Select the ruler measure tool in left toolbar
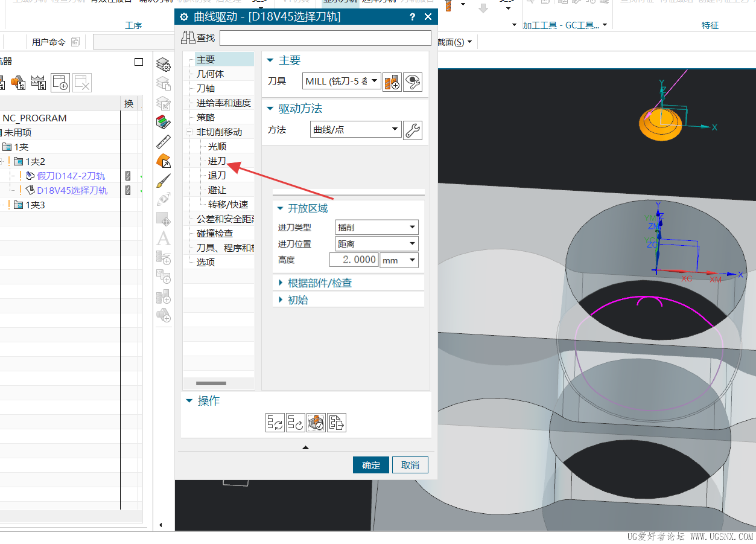The height and width of the screenshot is (544, 756). pyautogui.click(x=163, y=142)
